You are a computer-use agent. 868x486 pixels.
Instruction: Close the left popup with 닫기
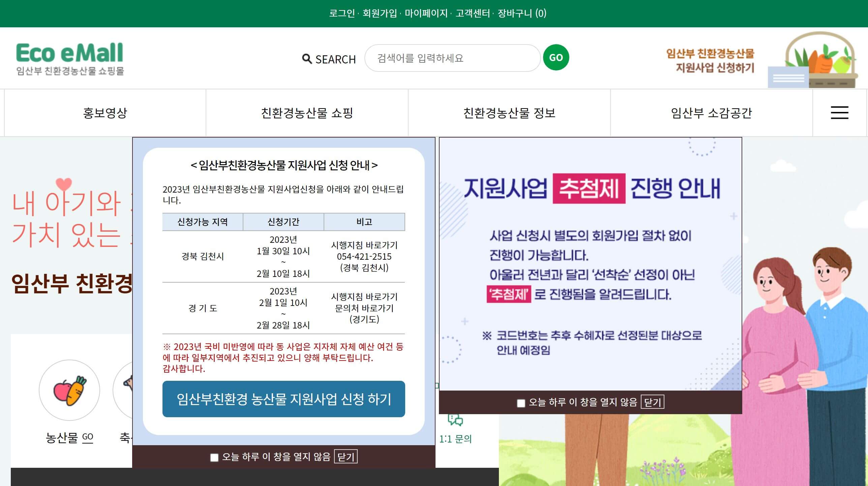pyautogui.click(x=346, y=457)
